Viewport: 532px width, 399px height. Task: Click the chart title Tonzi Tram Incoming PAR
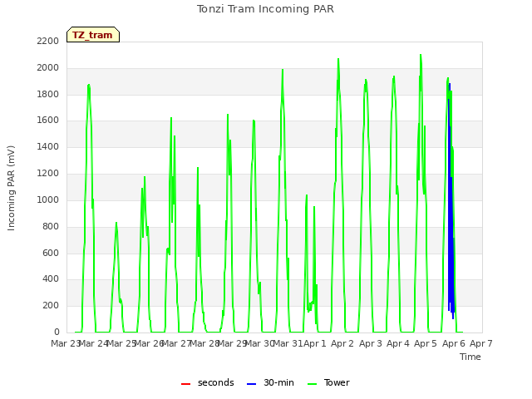click(x=265, y=9)
